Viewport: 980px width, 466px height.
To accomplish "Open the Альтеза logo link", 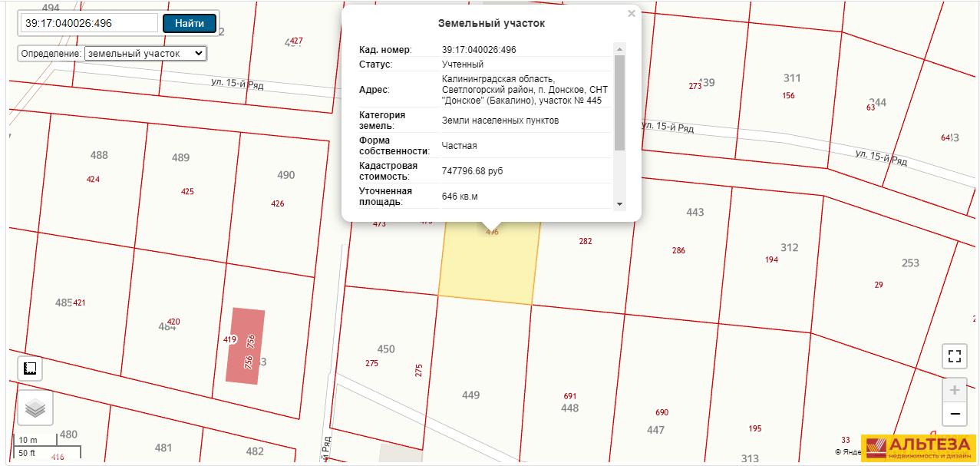I will pyautogui.click(x=918, y=448).
